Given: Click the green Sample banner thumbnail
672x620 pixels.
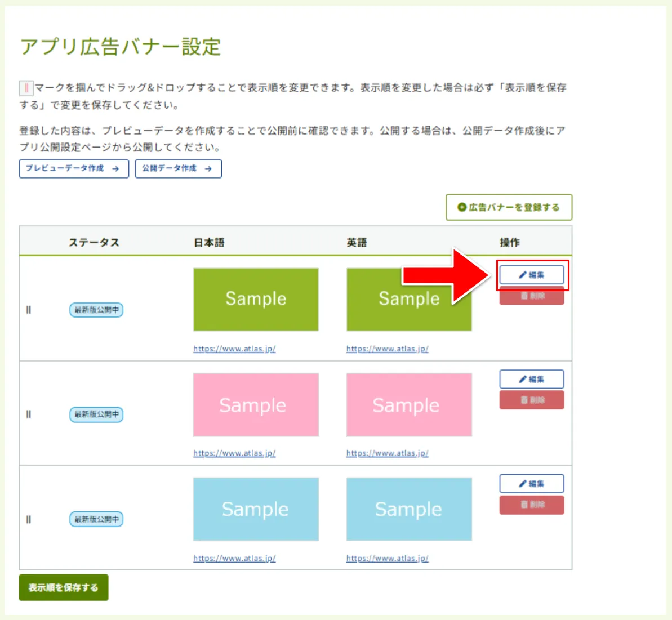Looking at the screenshot, I should click(256, 299).
